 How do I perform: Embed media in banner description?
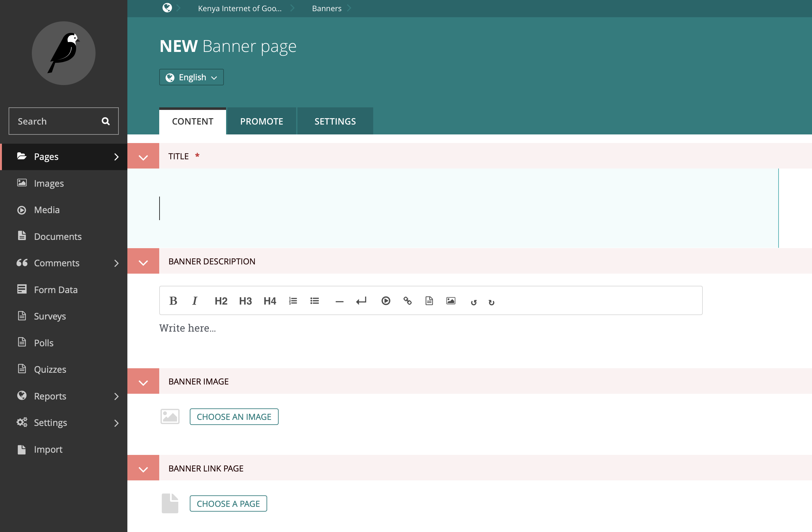point(386,301)
